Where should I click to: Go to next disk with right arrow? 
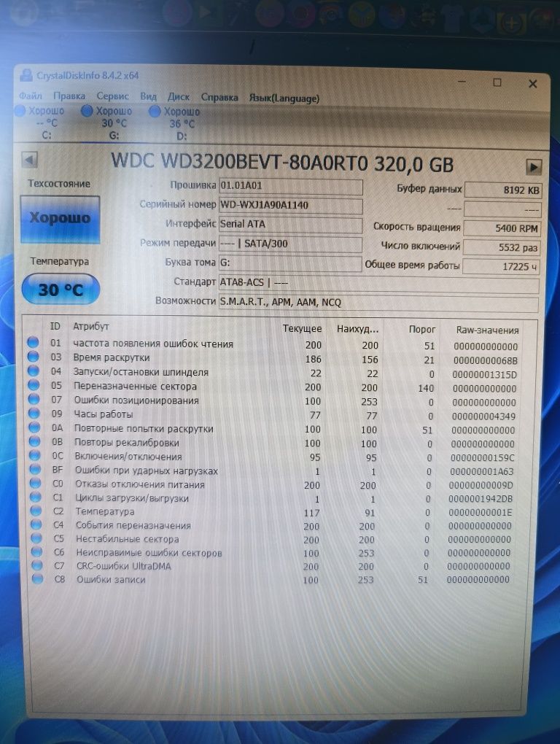[x=534, y=167]
